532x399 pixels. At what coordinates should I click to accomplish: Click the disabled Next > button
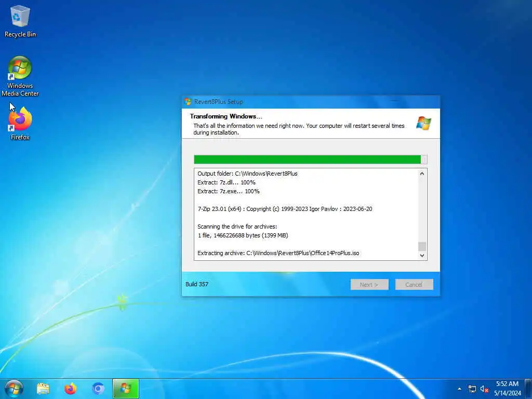point(369,285)
